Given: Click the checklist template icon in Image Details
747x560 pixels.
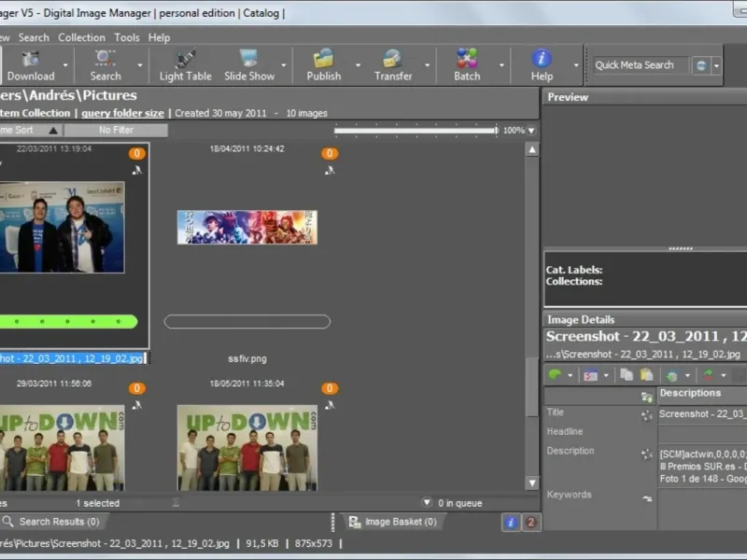Looking at the screenshot, I should click(x=590, y=376).
